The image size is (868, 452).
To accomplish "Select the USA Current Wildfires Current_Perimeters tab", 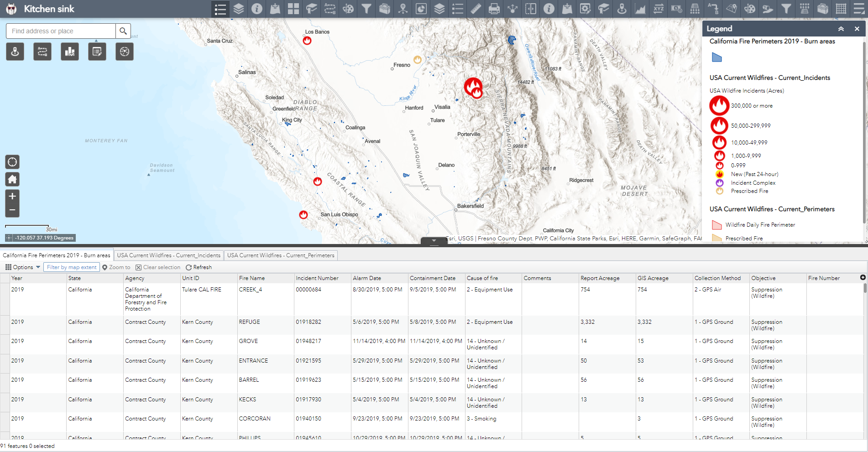I will point(281,255).
